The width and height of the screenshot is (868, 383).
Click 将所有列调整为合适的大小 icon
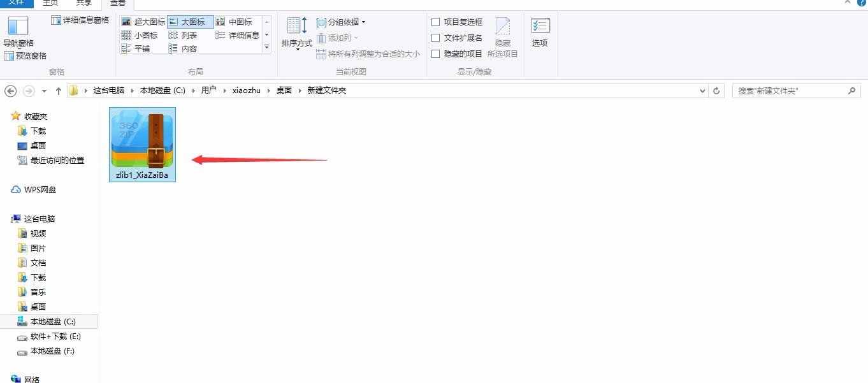[x=321, y=54]
